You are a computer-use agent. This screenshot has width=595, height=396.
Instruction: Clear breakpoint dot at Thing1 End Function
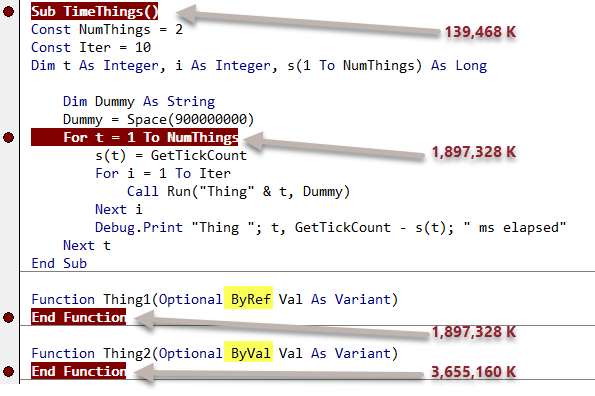click(8, 317)
